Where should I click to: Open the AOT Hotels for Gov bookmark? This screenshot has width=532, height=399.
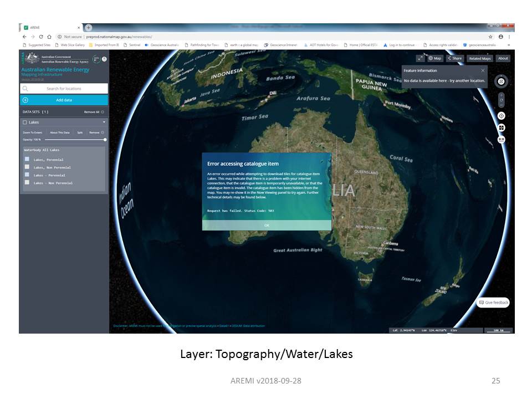tap(321, 45)
